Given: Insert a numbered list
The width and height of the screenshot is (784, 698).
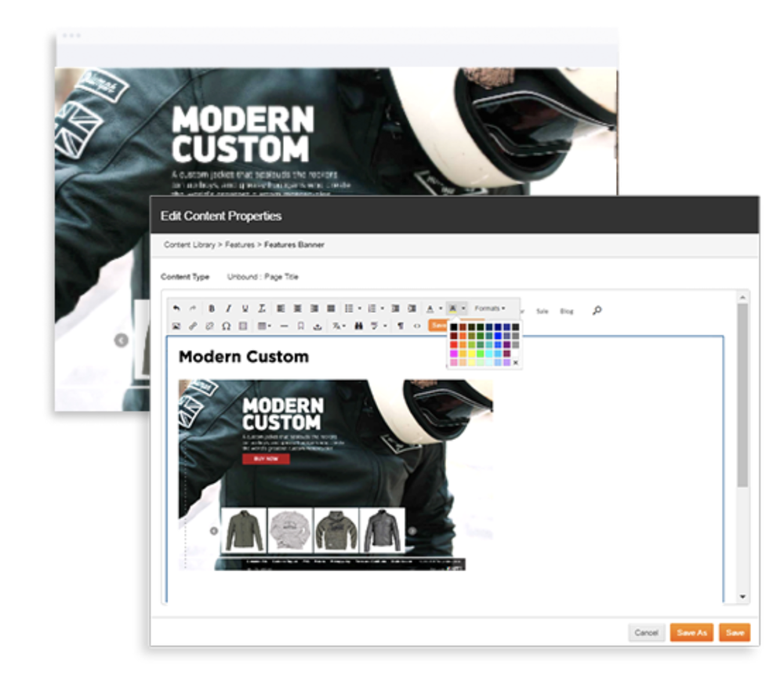Looking at the screenshot, I should coord(372,308).
